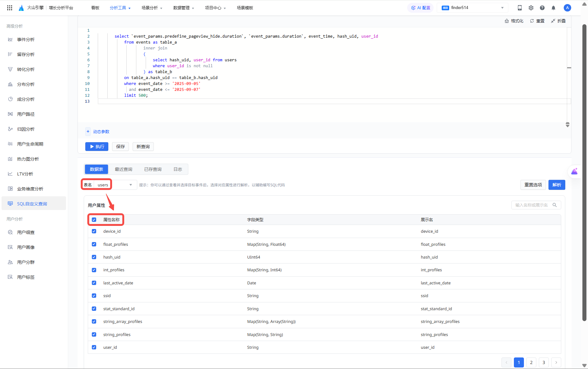Go to page 2 of attributes
Viewport: 588px width, 369px height.
tap(531, 362)
